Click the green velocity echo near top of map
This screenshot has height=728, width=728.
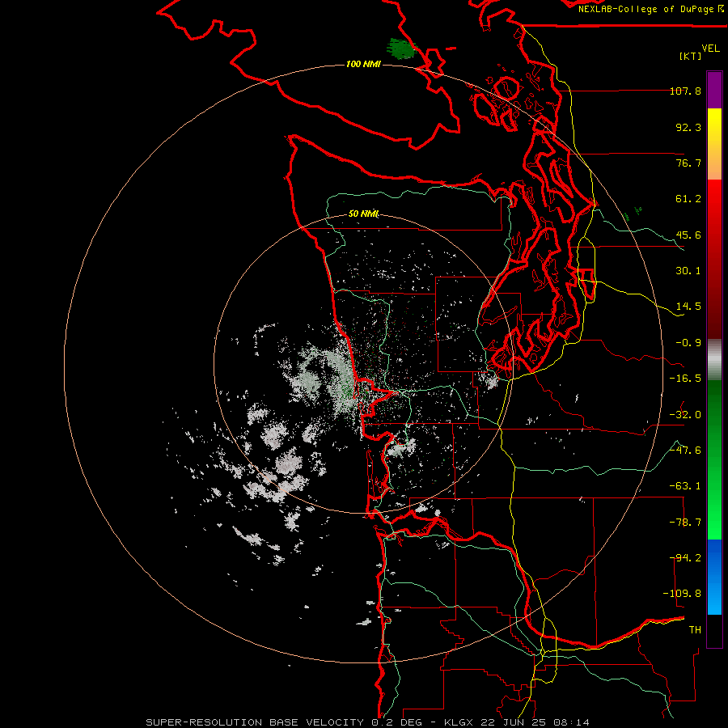point(401,49)
